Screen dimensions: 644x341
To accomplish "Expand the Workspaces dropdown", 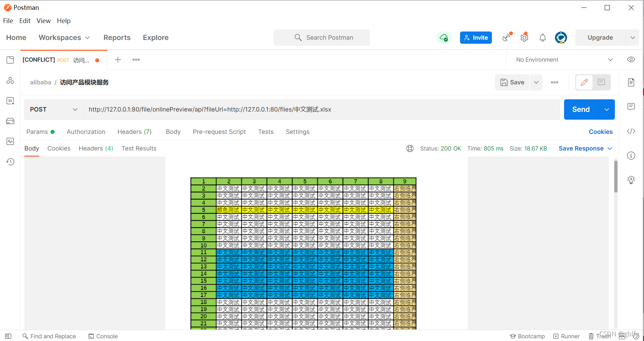I will pyautogui.click(x=64, y=38).
